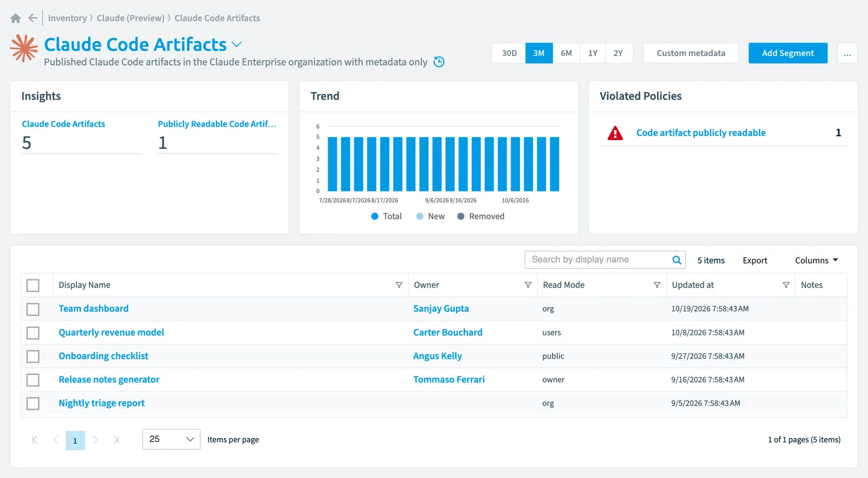Select the 1Y time range
868x478 pixels.
tap(593, 53)
